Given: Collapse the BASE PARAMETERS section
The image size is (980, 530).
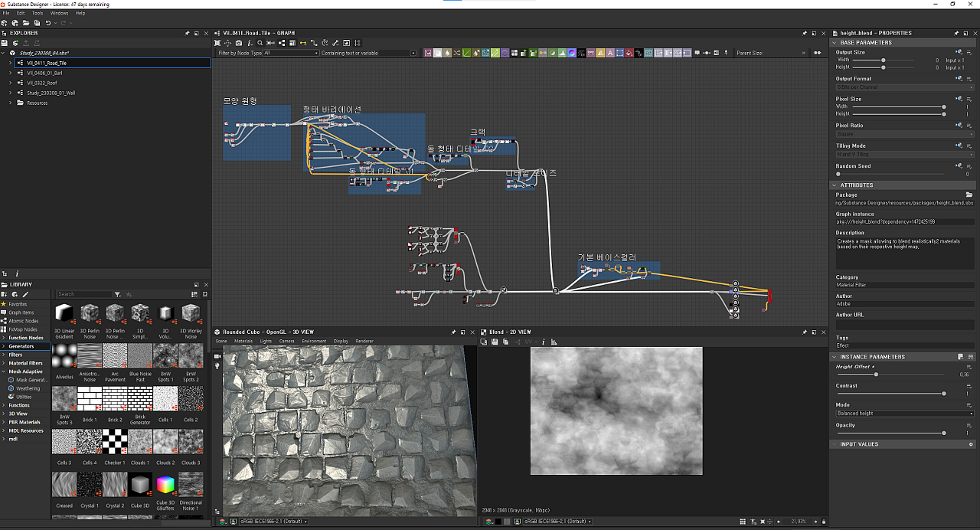Looking at the screenshot, I should 835,43.
